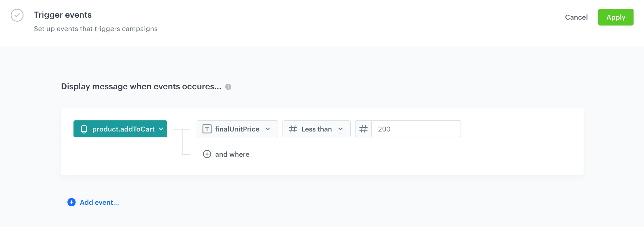Screen dimensions: 644x227
Task: Click the chevron arrow on product.addToCart
Action: coord(161,129)
